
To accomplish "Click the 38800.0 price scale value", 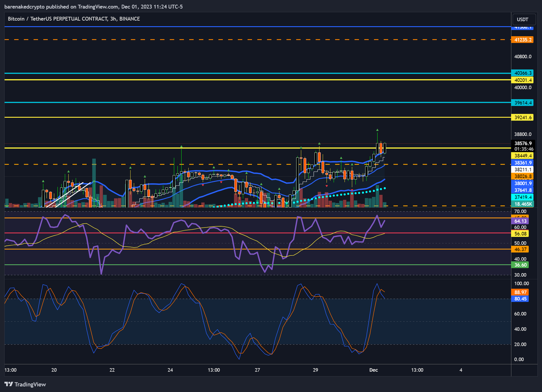I will pos(523,134).
